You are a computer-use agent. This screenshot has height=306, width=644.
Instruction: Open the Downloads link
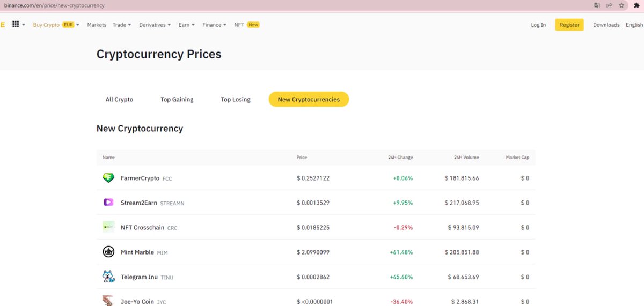coord(606,25)
